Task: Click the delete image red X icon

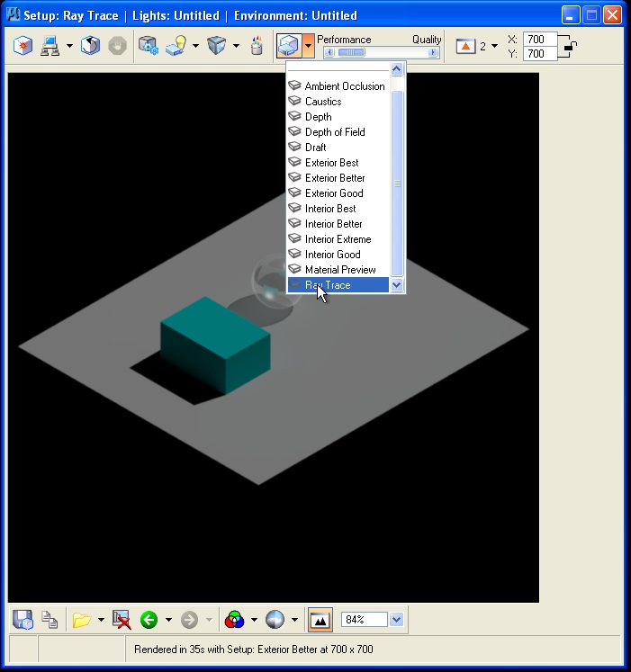Action: click(122, 620)
